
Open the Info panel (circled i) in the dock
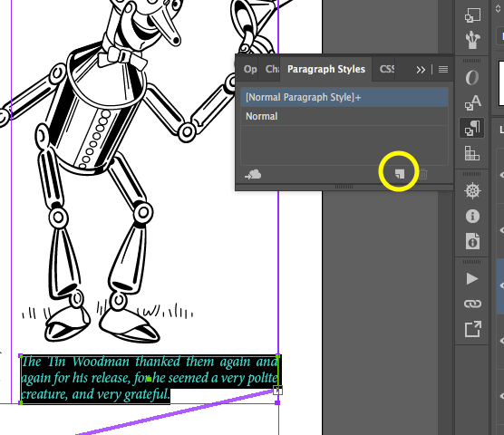(x=472, y=217)
